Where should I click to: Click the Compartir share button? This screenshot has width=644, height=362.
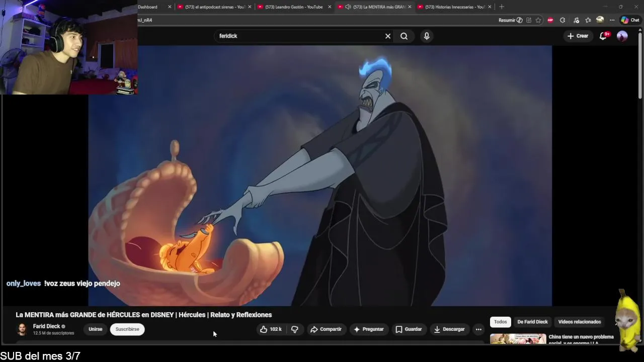tap(326, 329)
